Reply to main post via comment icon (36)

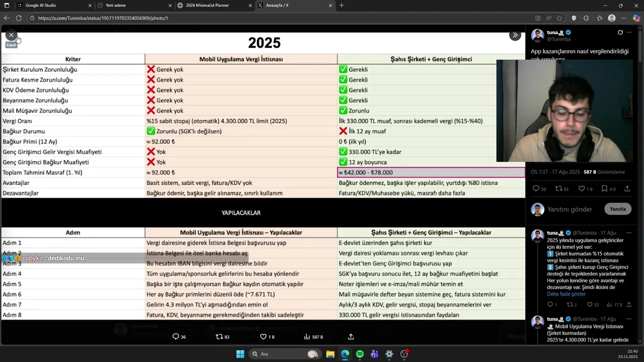[x=539, y=189]
